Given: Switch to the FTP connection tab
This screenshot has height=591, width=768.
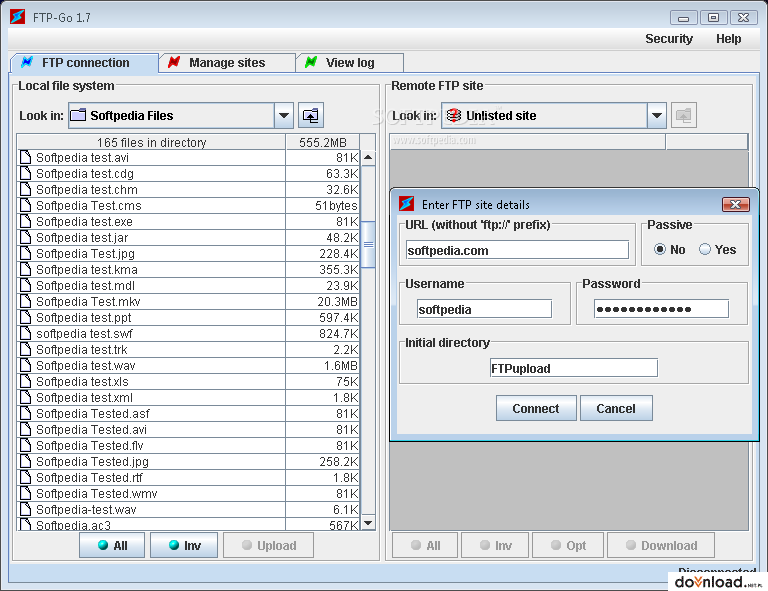Looking at the screenshot, I should 84,63.
